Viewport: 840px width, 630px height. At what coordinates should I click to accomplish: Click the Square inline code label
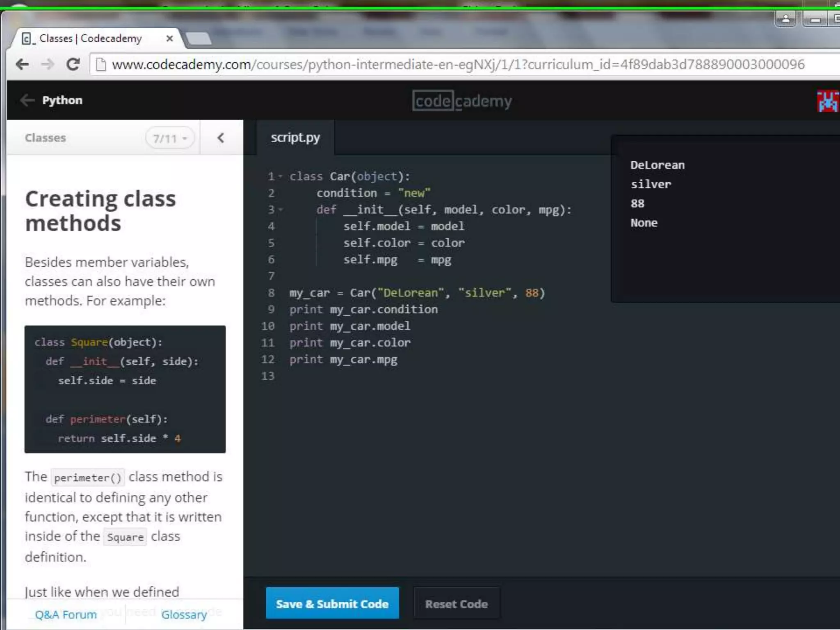click(x=125, y=537)
